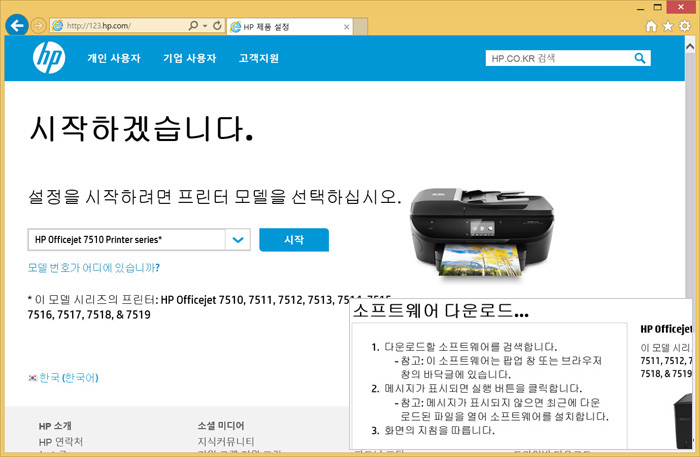
Task: Click the browser forward arrow button
Action: [38, 26]
